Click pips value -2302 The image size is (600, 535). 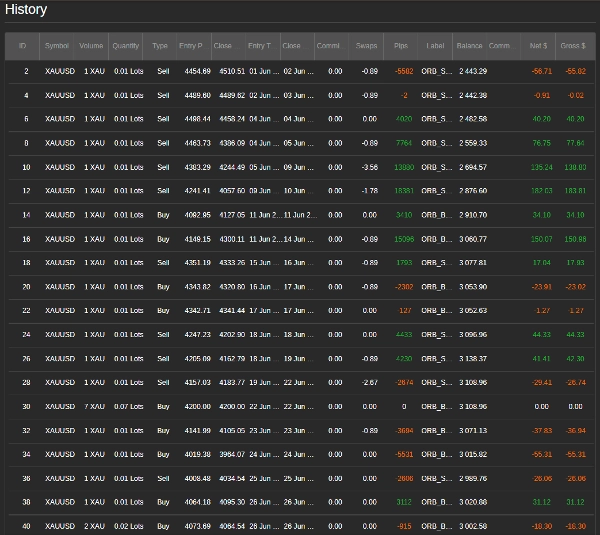(x=404, y=287)
